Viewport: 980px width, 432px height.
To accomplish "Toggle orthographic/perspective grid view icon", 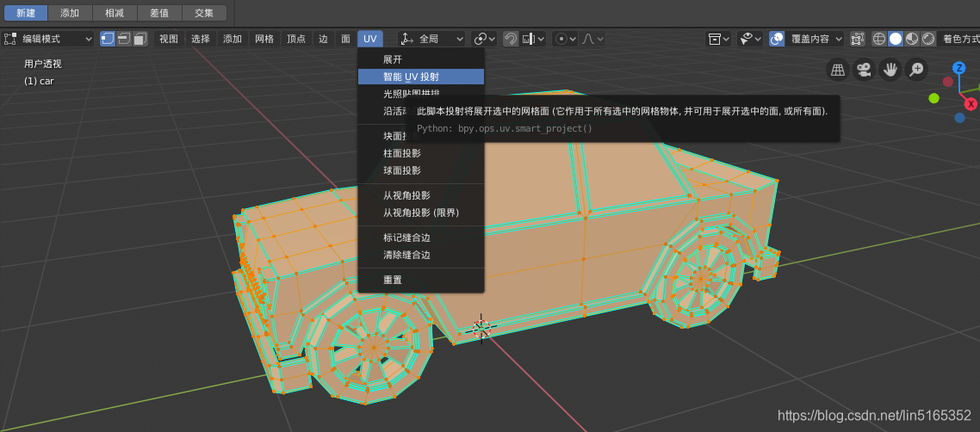I will (x=838, y=70).
